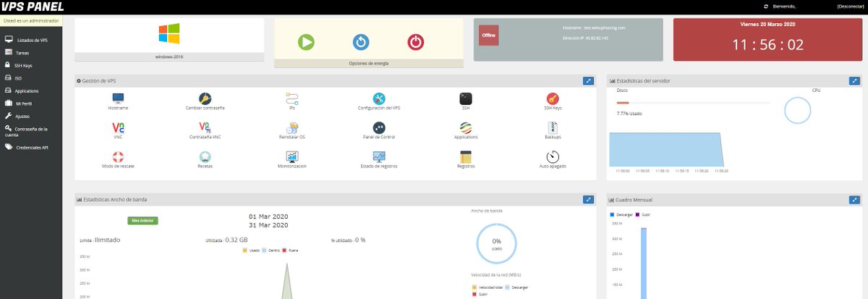This screenshot has height=299, width=868.
Task: Open Cambiar contraseña key icon
Action: tap(205, 98)
